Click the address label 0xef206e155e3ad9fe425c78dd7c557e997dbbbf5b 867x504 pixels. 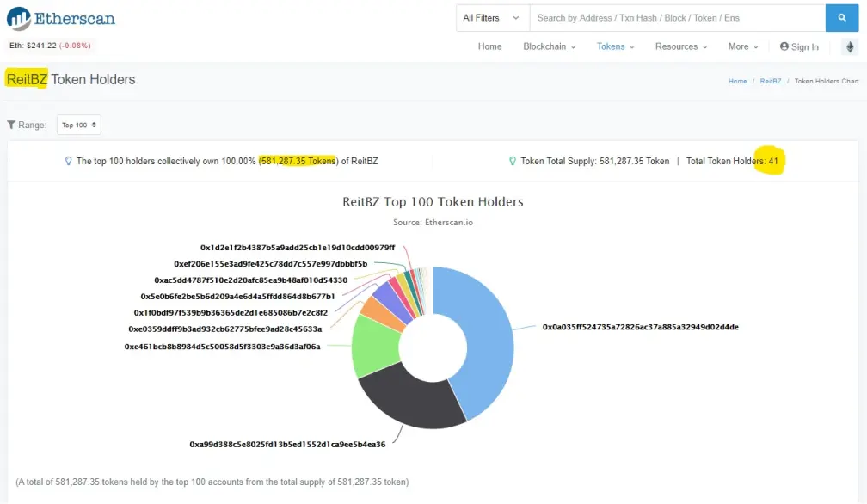click(270, 264)
